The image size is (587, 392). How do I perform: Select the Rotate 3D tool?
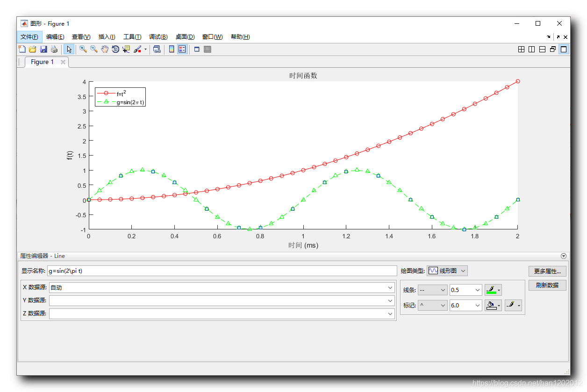point(115,49)
